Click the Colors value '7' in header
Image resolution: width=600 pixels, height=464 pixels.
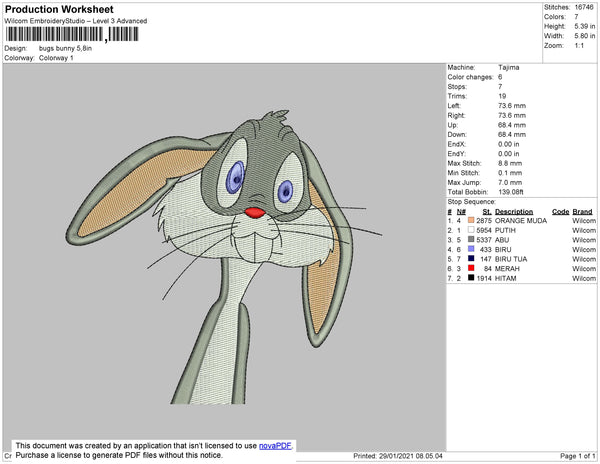[576, 17]
